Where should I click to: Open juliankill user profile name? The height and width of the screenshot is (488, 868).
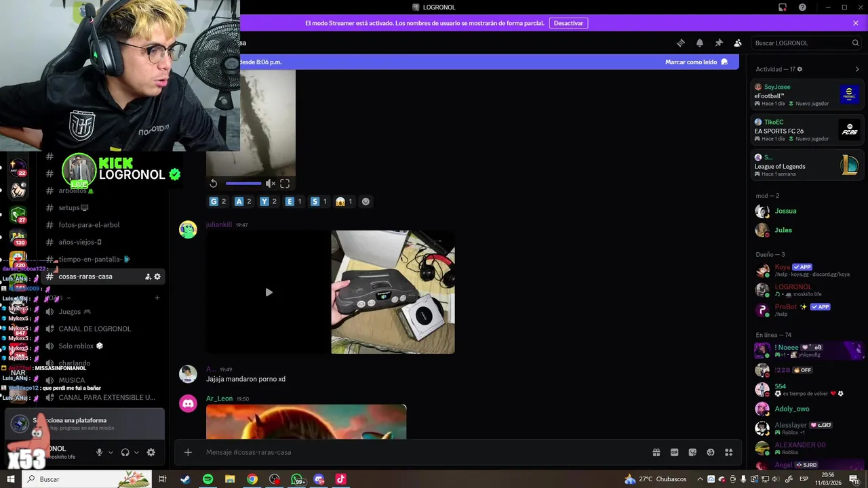[x=219, y=224]
